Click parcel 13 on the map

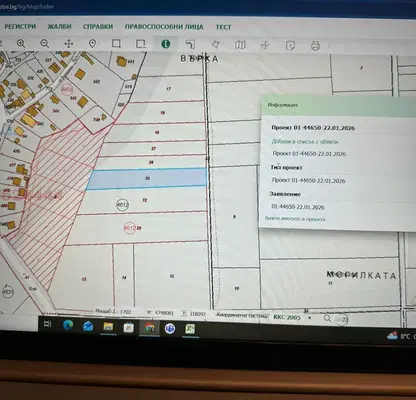[84, 279]
